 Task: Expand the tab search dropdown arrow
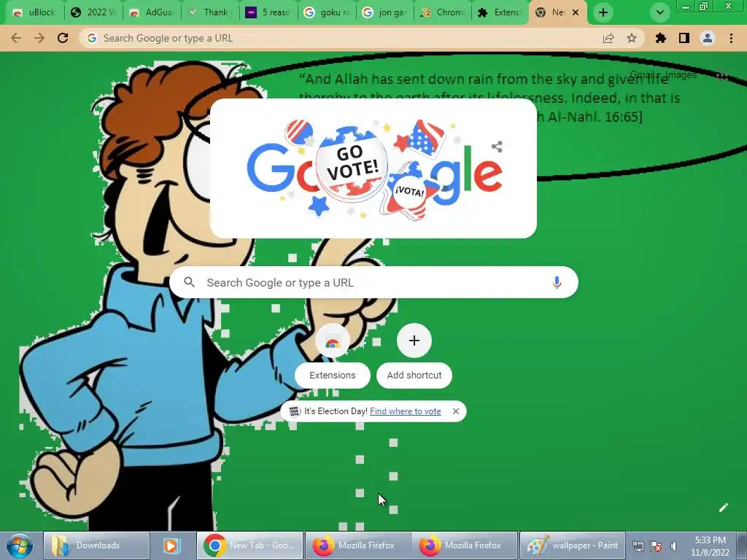pos(659,12)
